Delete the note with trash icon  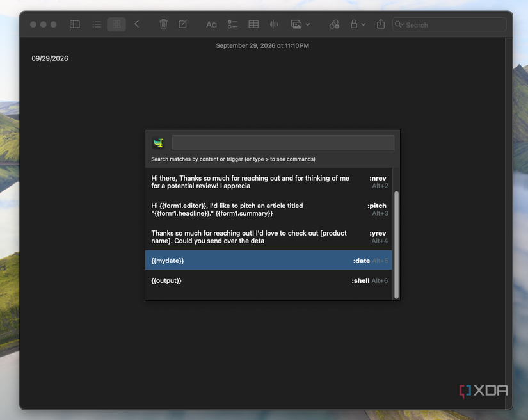tap(163, 24)
